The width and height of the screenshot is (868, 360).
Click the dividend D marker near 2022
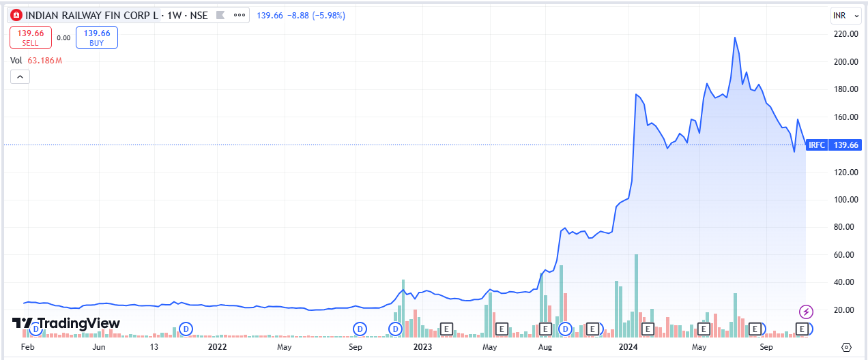[186, 329]
